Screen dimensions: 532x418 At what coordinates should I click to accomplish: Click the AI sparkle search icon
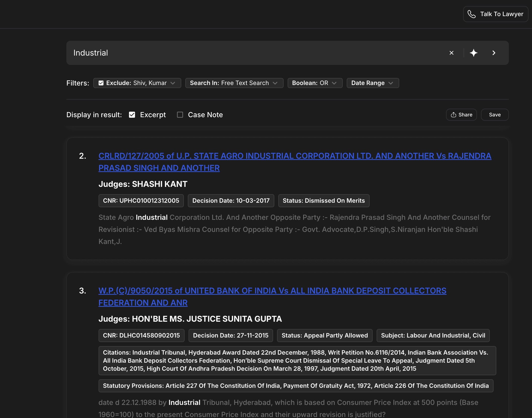click(x=474, y=53)
